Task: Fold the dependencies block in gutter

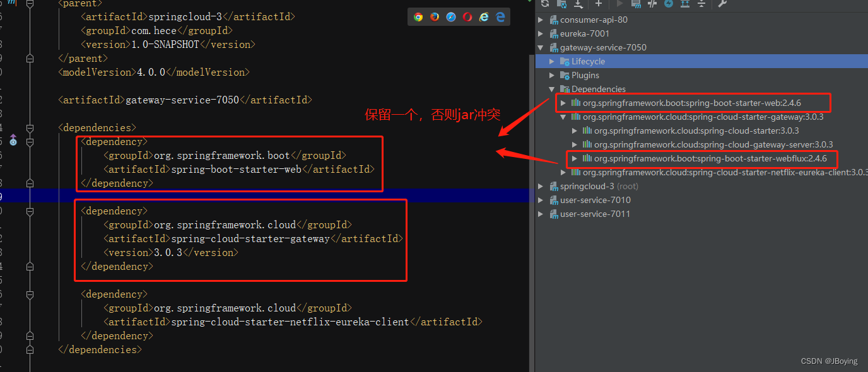Action: (x=30, y=127)
